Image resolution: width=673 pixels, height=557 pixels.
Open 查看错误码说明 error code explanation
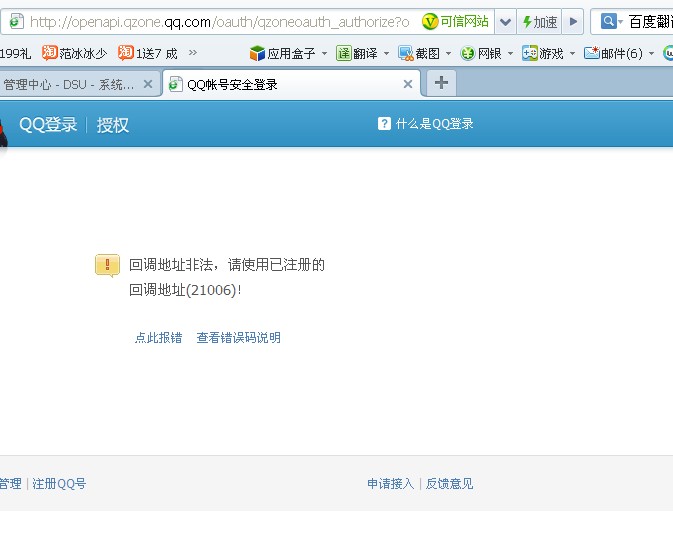tap(238, 338)
